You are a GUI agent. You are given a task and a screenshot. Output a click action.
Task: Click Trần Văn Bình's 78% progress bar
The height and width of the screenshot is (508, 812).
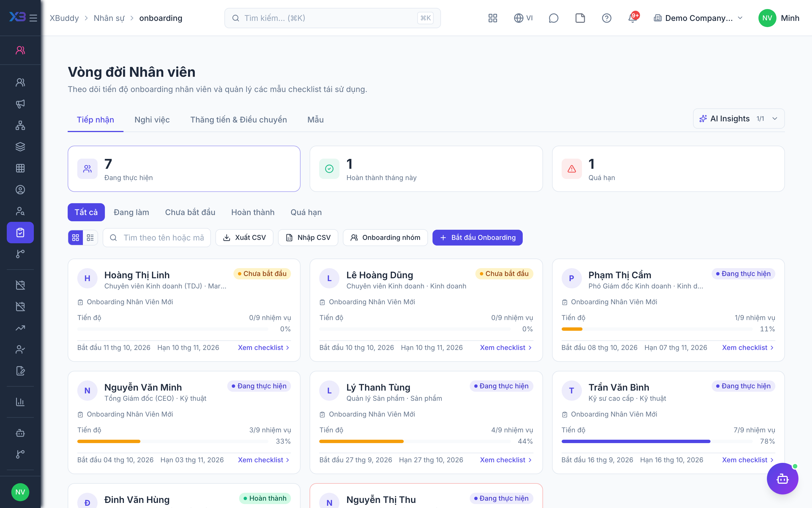(x=657, y=441)
